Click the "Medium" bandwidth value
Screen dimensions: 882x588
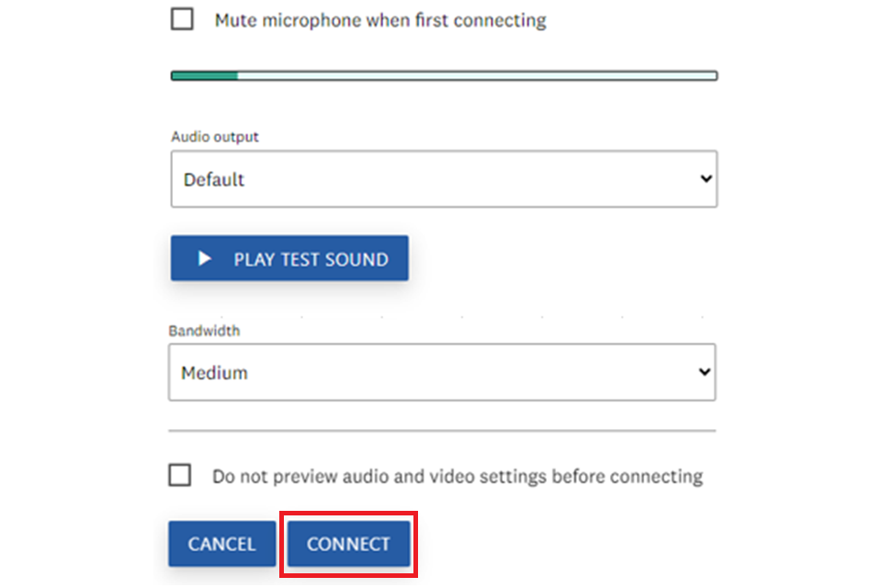point(214,373)
